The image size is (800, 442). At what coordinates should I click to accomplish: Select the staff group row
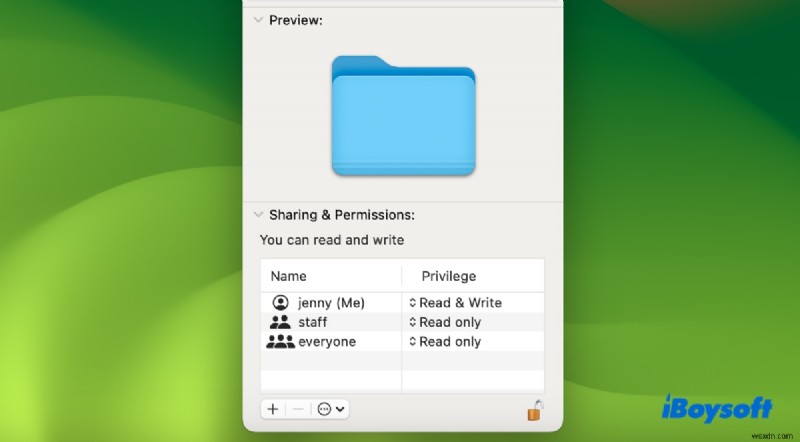pyautogui.click(x=402, y=322)
